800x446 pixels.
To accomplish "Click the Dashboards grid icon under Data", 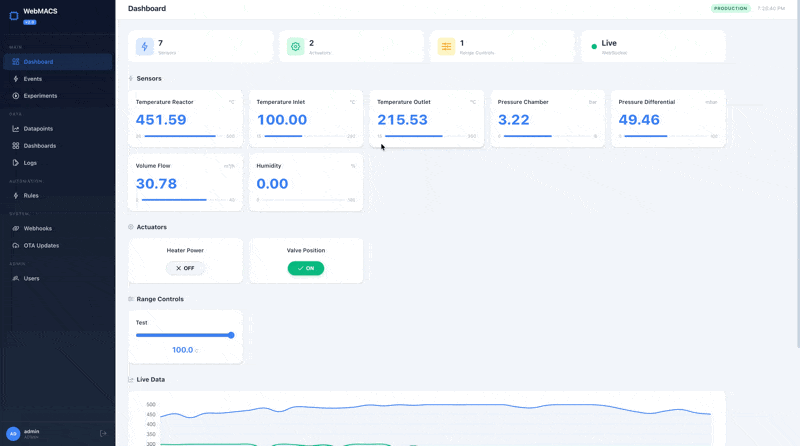I will (16, 146).
